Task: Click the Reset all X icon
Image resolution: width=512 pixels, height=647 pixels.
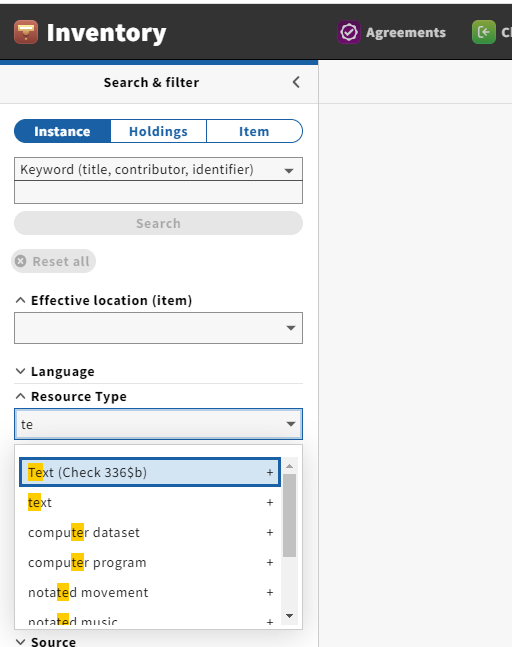Action: (x=21, y=261)
